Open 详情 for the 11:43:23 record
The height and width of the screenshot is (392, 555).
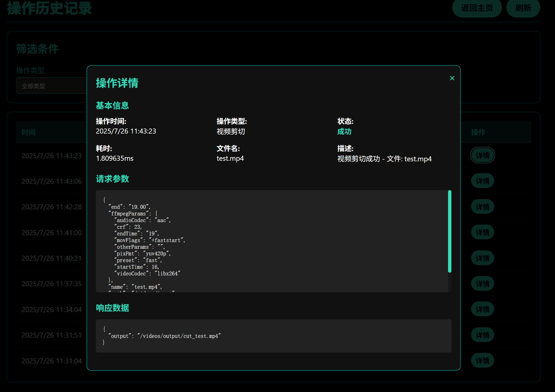click(x=482, y=155)
